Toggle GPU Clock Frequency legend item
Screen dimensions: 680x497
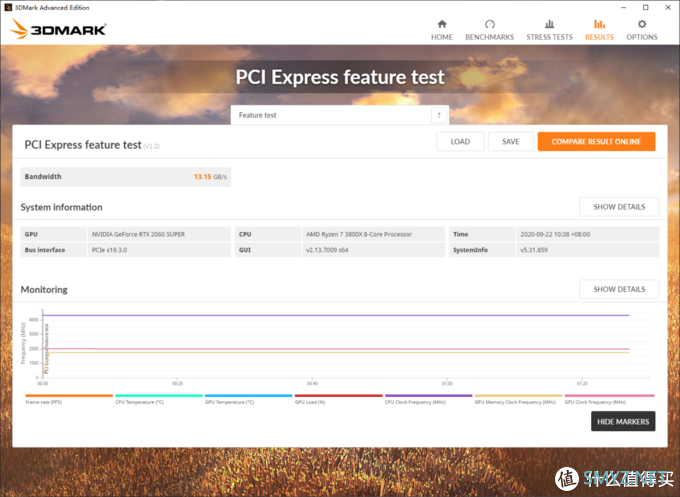609,399
